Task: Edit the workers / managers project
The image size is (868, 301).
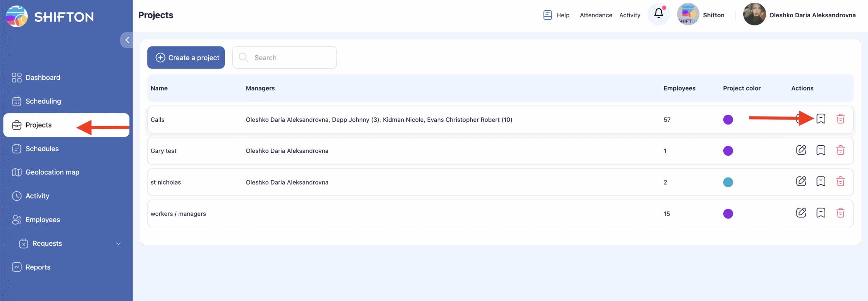Action: pos(801,213)
